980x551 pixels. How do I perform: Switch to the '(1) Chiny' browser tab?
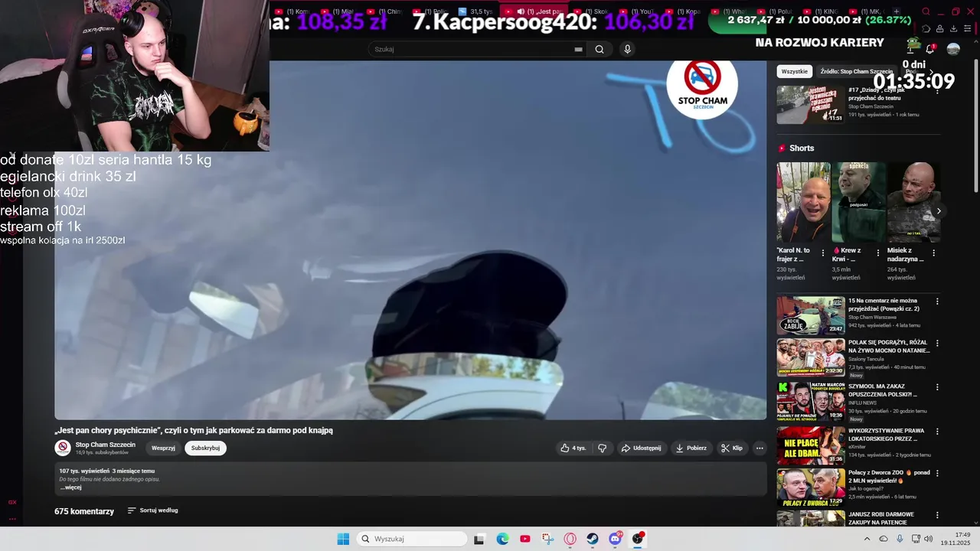pos(384,11)
